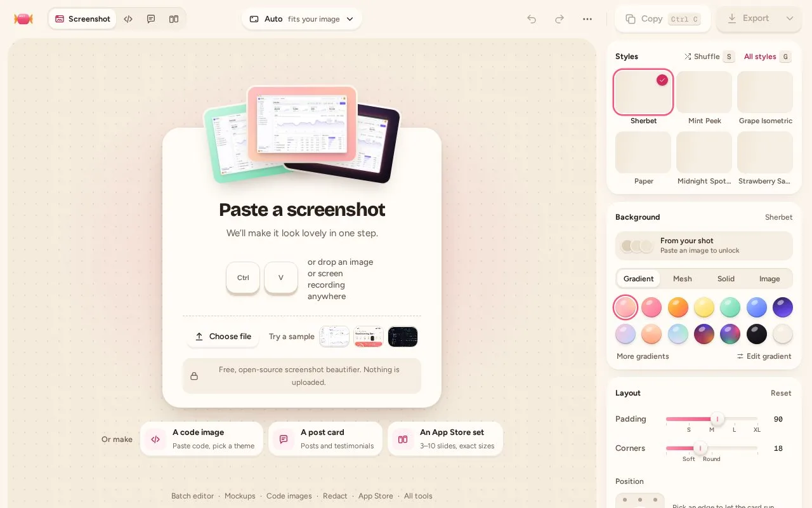Image resolution: width=812 pixels, height=508 pixels.
Task: Switch to the Mesh background tab
Action: click(x=683, y=279)
